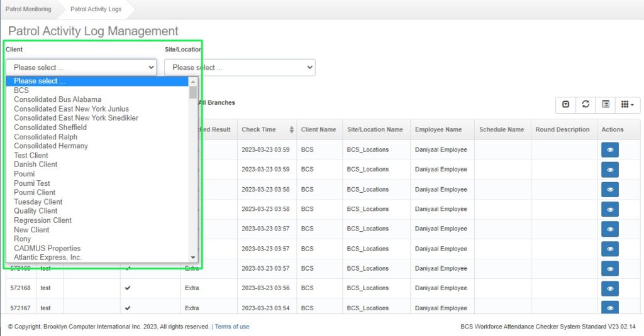This screenshot has height=336, width=644.
Task: Click the boxed down-arrow toolbar icon
Action: pyautogui.click(x=565, y=104)
